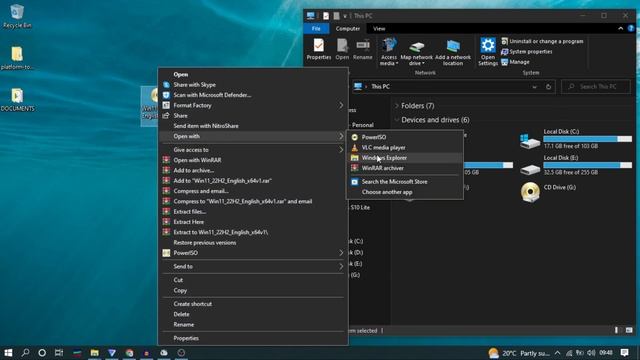Click Open in the context menu

tap(253, 74)
